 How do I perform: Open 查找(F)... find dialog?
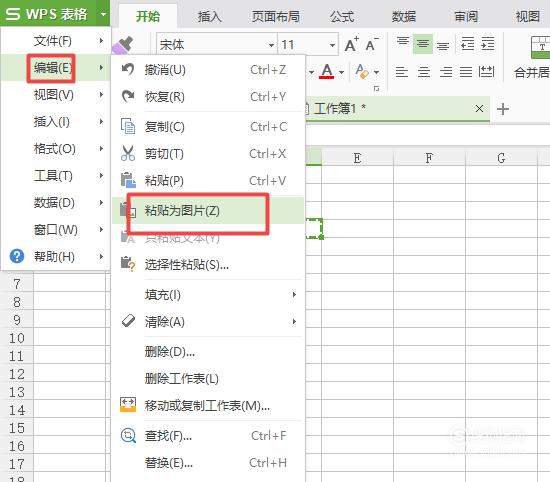click(208, 436)
